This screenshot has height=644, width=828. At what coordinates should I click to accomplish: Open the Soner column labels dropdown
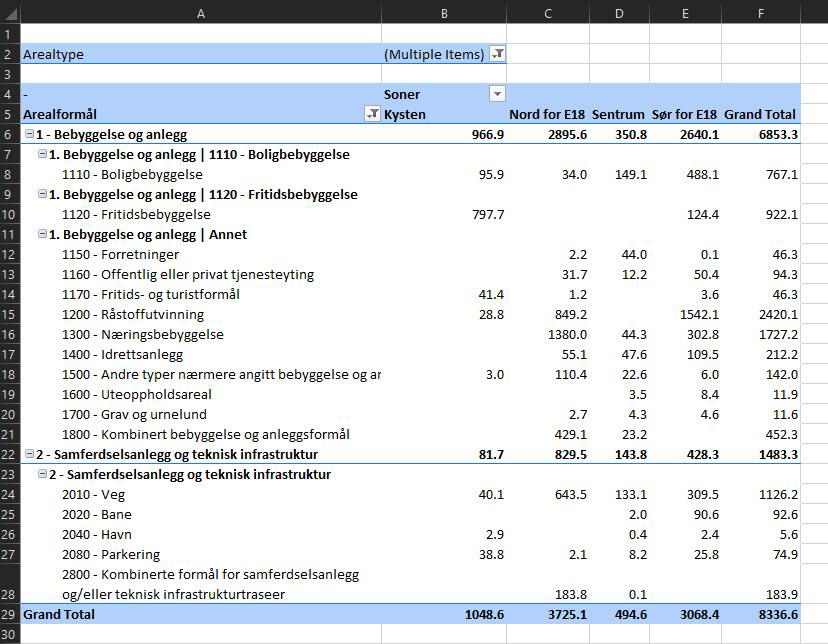[497, 94]
